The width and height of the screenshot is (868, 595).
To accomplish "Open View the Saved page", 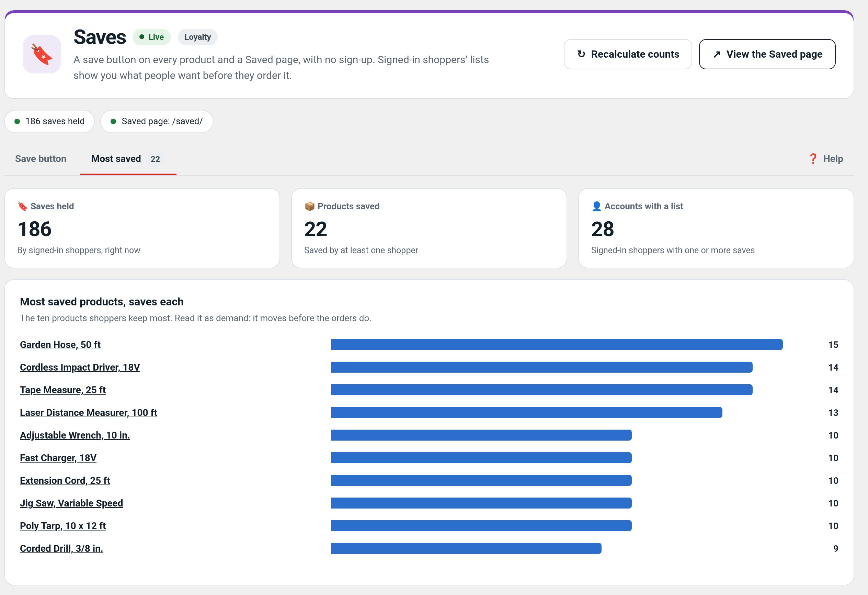I will pyautogui.click(x=767, y=54).
